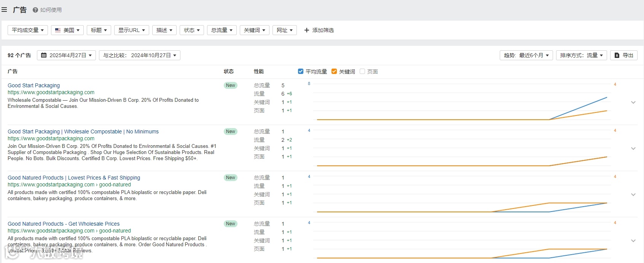Open goodstartpackaging.com good-natured URL link

[x=69, y=184]
